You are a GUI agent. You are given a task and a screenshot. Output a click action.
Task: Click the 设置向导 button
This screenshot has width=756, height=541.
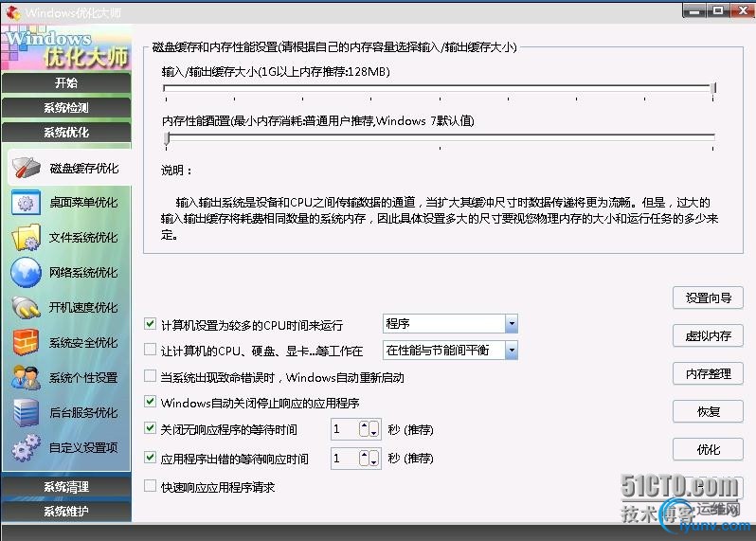(708, 298)
